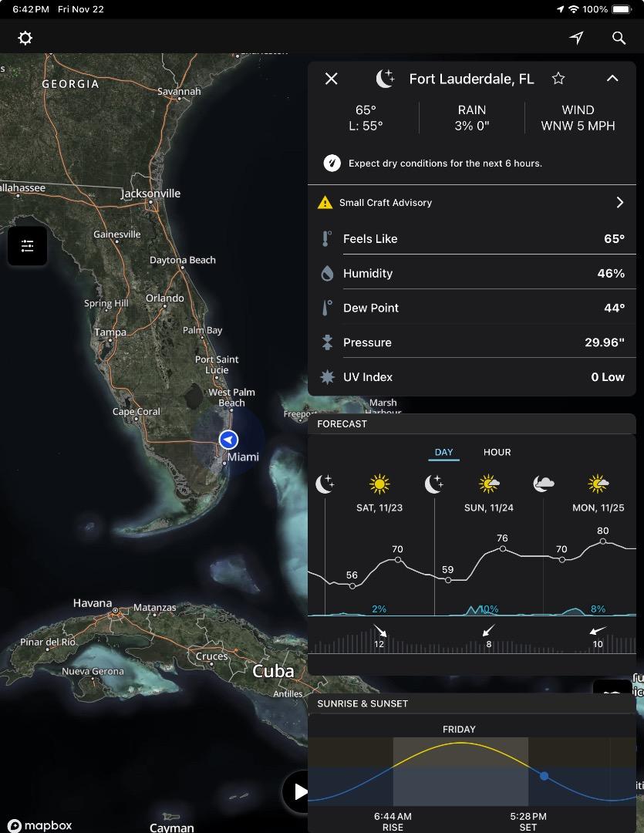Tap the UV Index row
644x833 pixels.
(x=472, y=377)
